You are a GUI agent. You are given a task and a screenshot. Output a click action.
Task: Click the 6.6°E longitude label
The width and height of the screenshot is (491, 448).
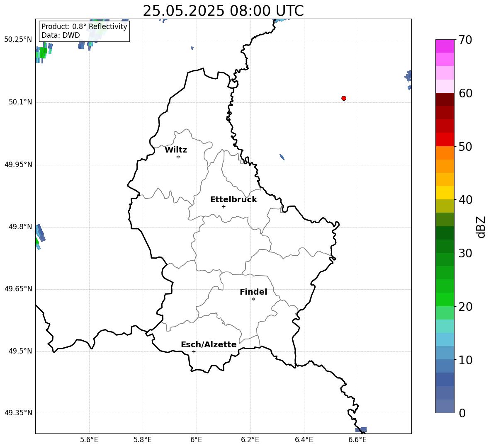pos(357,440)
